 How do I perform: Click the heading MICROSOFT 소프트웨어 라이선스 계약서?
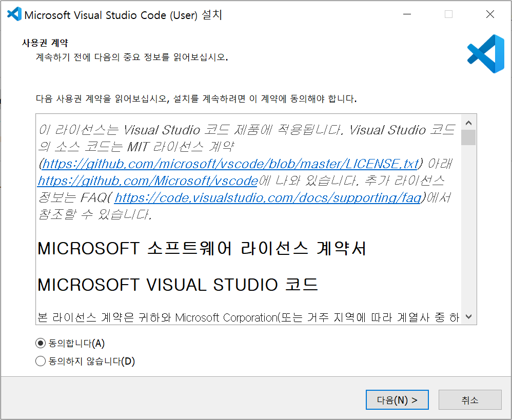coord(202,249)
